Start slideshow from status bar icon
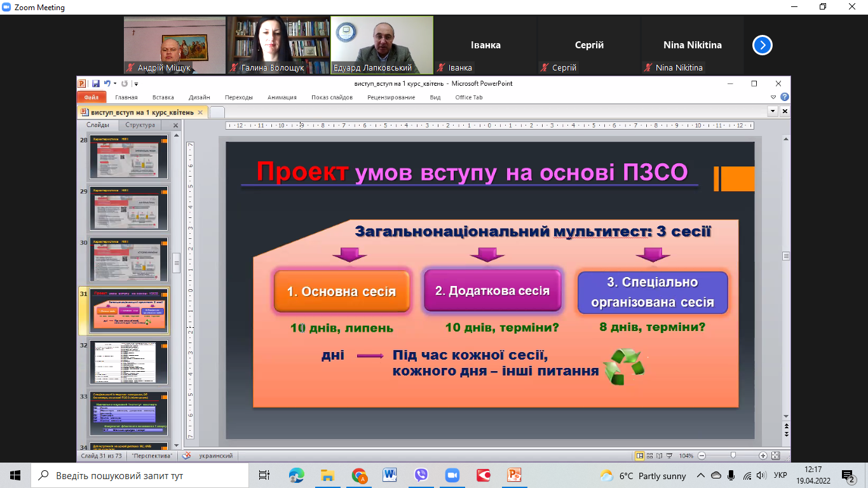 click(668, 456)
